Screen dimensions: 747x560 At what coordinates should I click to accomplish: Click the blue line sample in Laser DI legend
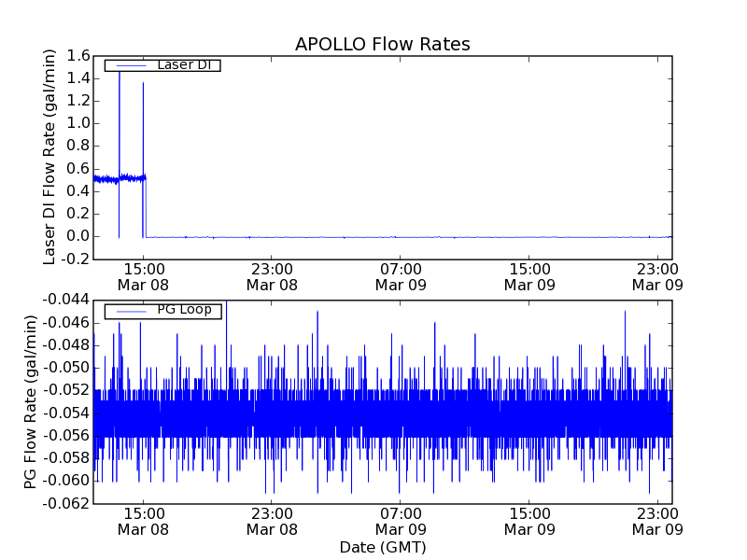127,65
